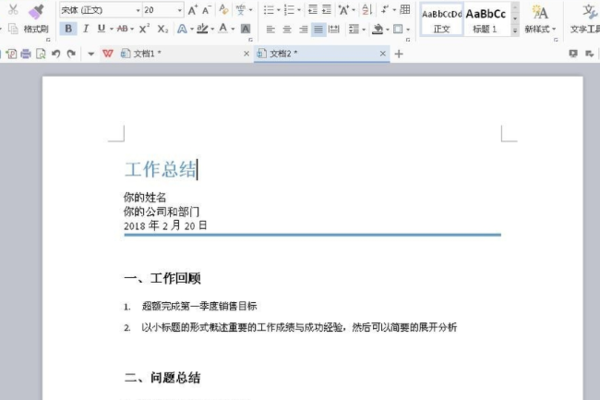The image size is (600, 400).
Task: Open the 新样式 button
Action: 540,19
